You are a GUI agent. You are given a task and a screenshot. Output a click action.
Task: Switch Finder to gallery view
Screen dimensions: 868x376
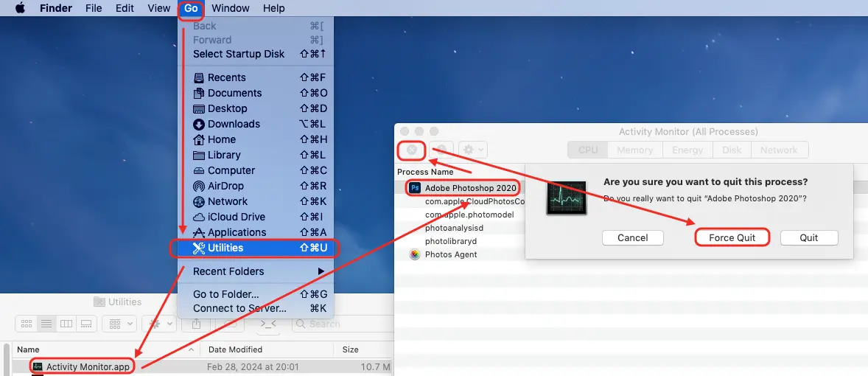[x=86, y=324]
